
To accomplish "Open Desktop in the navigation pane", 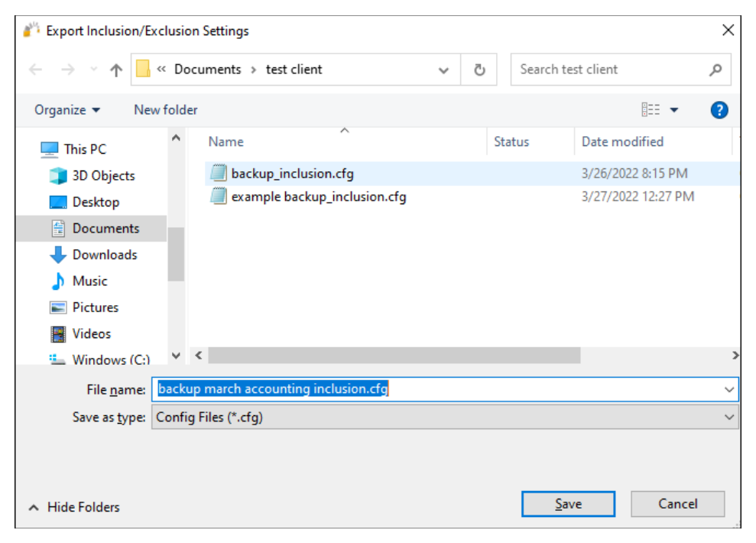I will pos(96,202).
